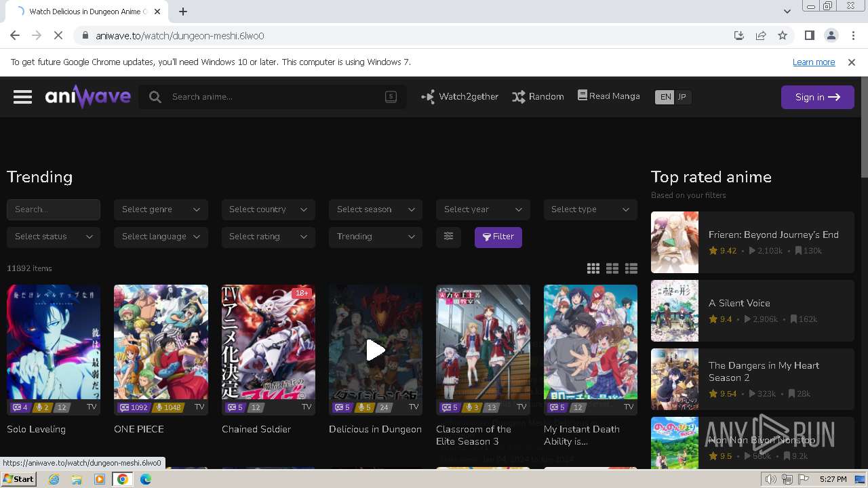Expand Select rating dropdown
The width and height of the screenshot is (868, 488).
(x=268, y=237)
